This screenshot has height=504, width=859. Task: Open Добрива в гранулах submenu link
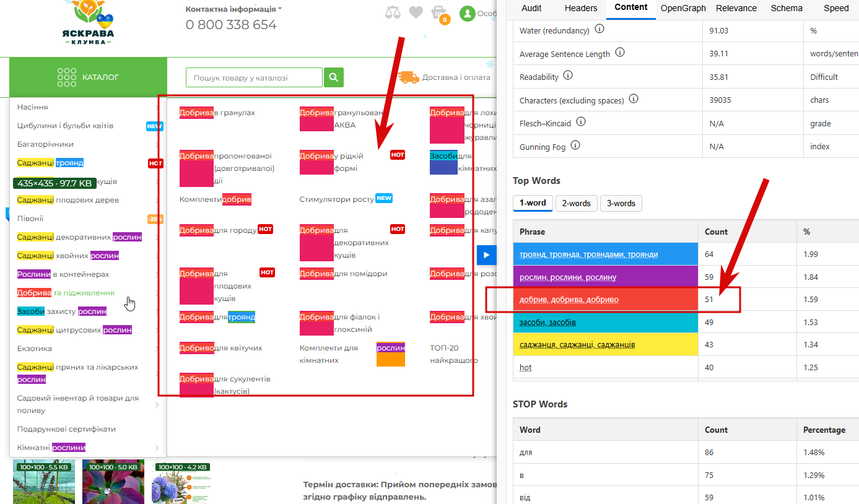tap(217, 113)
